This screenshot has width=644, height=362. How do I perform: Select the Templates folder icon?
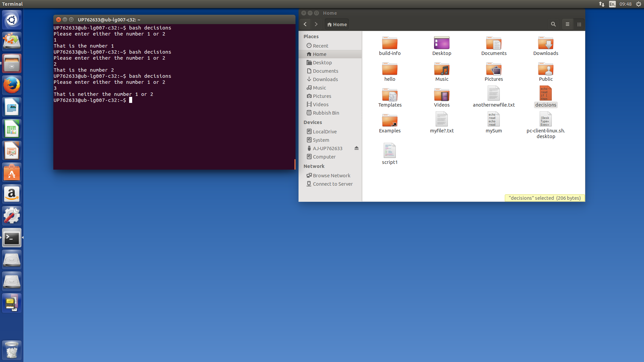coord(390,98)
